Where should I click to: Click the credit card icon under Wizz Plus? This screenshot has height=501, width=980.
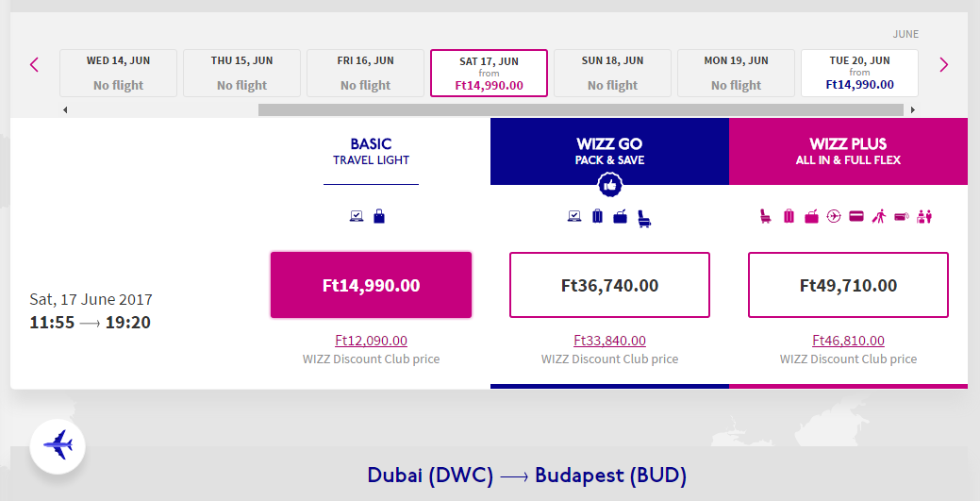856,217
